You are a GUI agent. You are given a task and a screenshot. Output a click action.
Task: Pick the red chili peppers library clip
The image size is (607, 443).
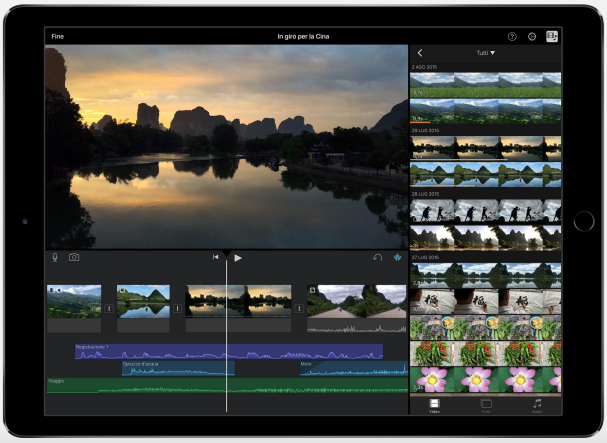click(x=485, y=354)
